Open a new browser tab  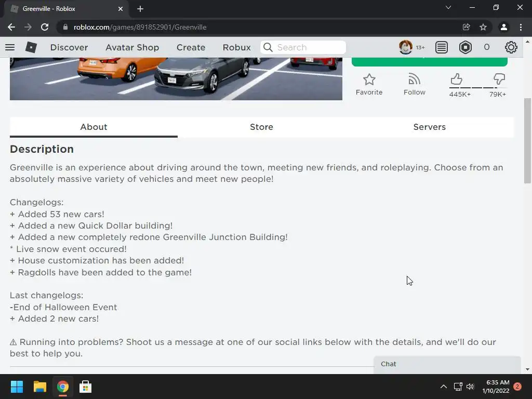click(x=140, y=9)
